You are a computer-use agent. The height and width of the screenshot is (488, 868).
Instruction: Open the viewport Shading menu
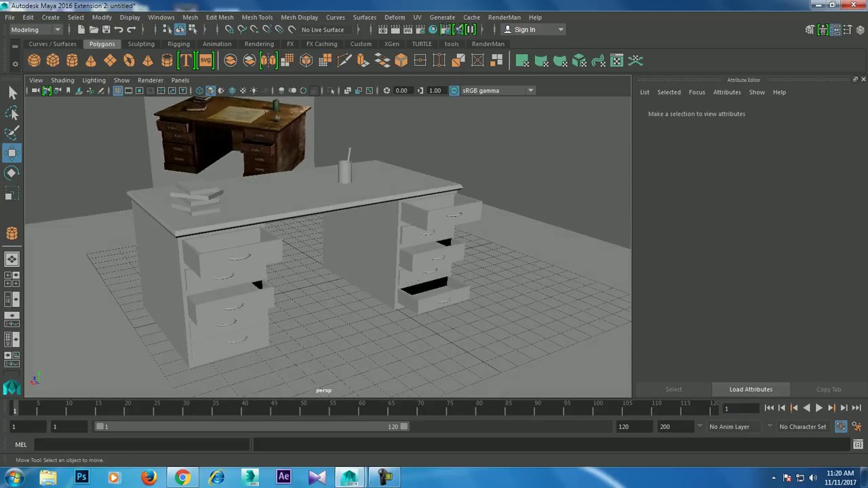click(x=62, y=80)
